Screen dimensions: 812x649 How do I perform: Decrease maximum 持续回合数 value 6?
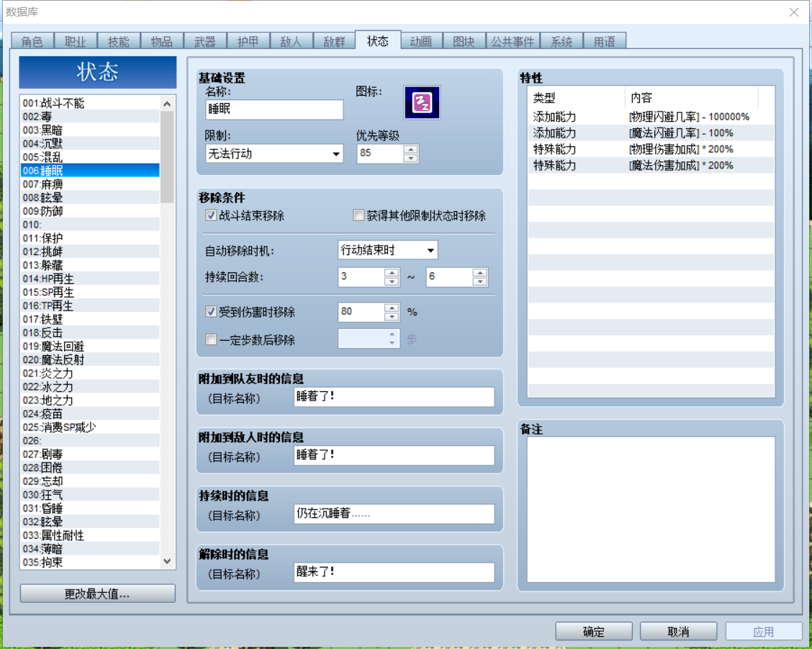[480, 282]
